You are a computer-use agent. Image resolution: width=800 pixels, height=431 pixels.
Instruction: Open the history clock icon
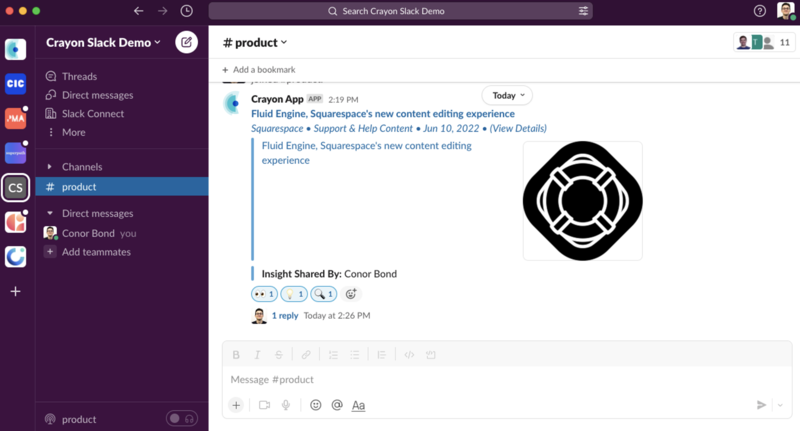(187, 11)
